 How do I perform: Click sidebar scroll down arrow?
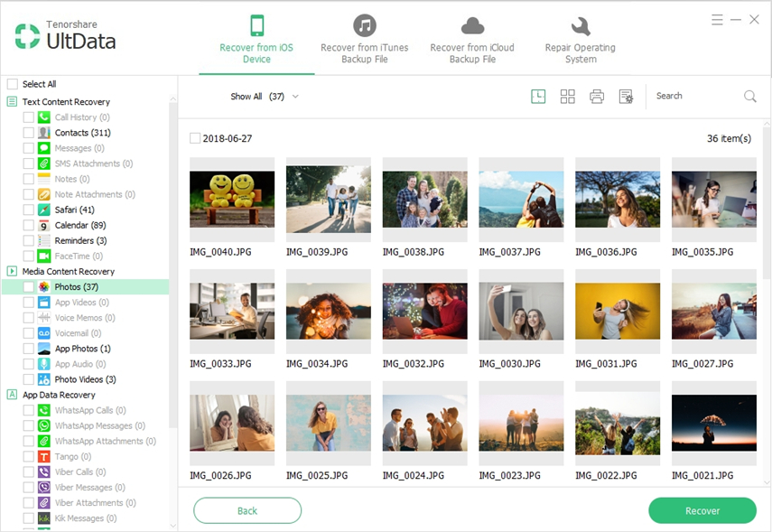coord(172,526)
